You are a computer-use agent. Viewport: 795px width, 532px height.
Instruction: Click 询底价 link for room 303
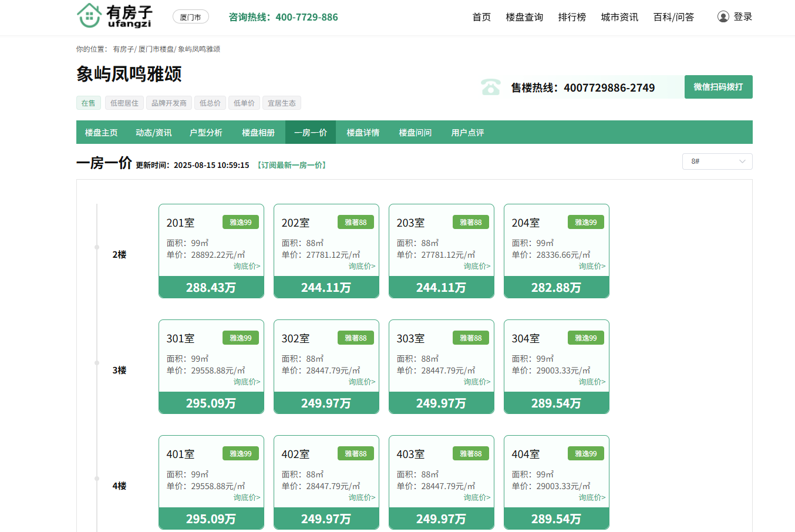(x=477, y=382)
